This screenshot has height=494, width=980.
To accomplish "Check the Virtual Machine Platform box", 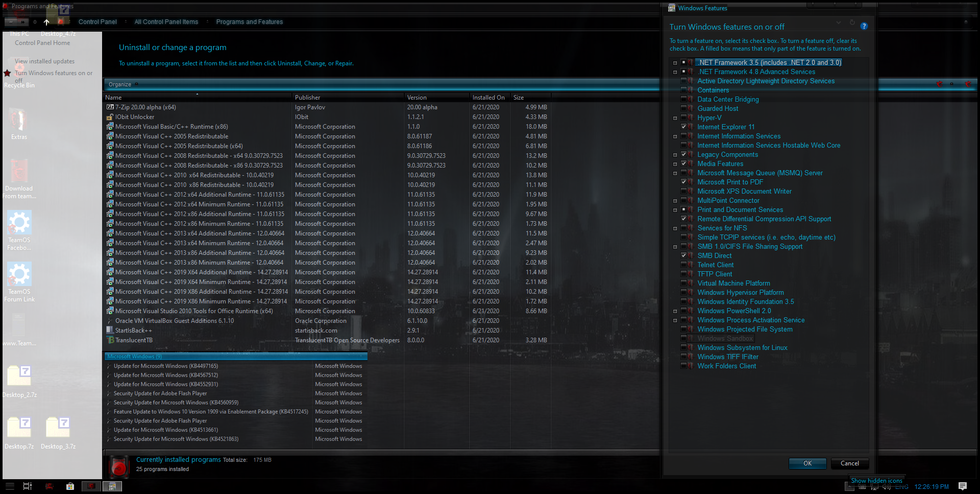I will pos(683,284).
